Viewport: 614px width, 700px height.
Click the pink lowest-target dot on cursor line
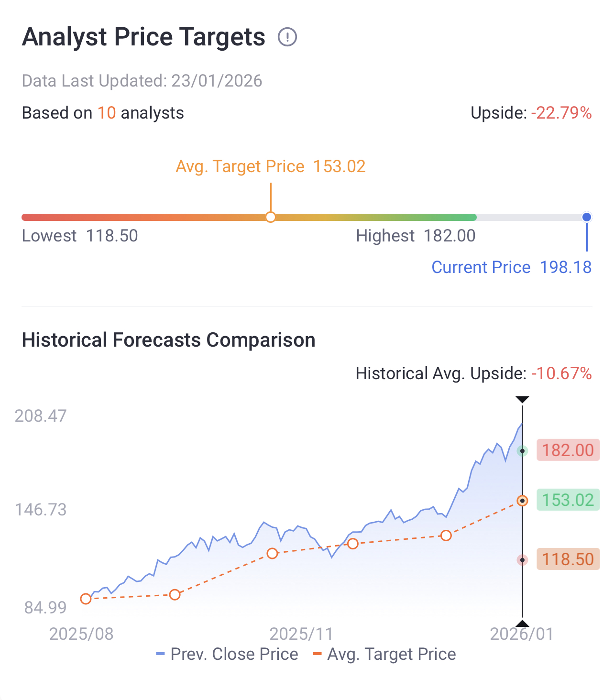click(x=522, y=560)
